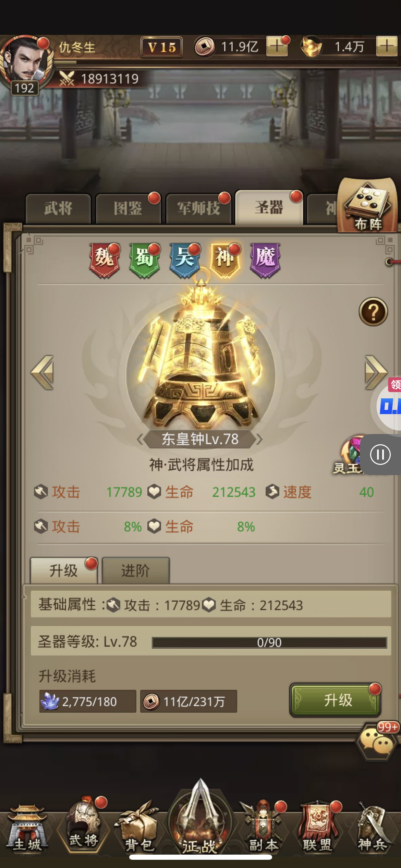This screenshot has height=868, width=401.
Task: Select the purple 魔 faction badge
Action: point(265,260)
